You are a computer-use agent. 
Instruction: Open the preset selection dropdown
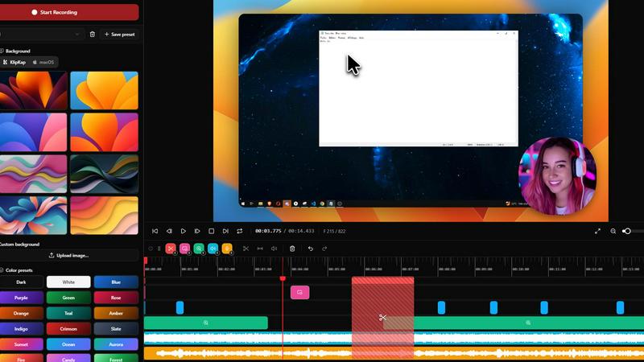[41, 35]
